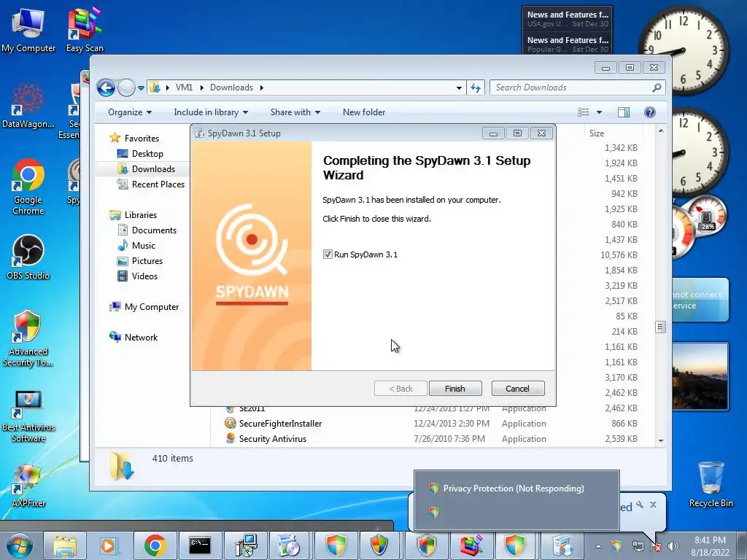Open the Share with menu
The width and height of the screenshot is (747, 560).
pyautogui.click(x=295, y=112)
